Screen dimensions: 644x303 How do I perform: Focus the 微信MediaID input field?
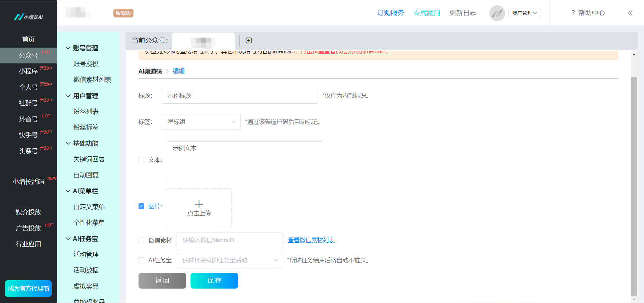coord(230,241)
